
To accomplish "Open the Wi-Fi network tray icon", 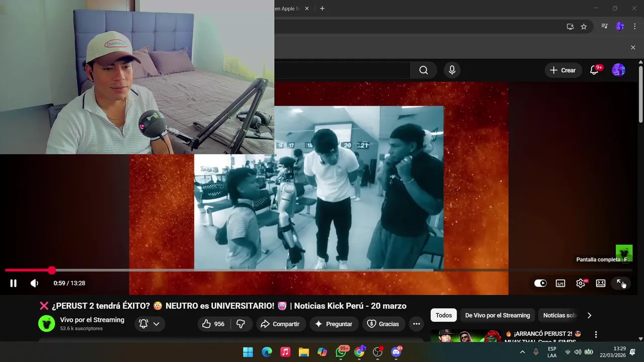I will point(568,352).
